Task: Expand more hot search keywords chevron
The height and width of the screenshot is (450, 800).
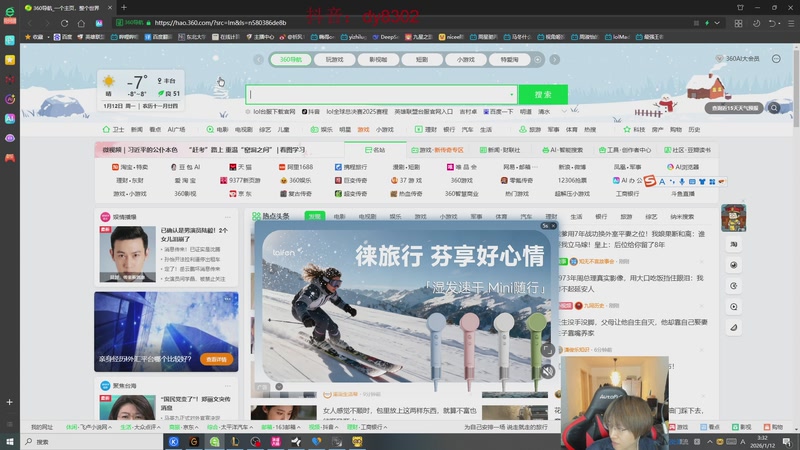Action: coord(564,111)
